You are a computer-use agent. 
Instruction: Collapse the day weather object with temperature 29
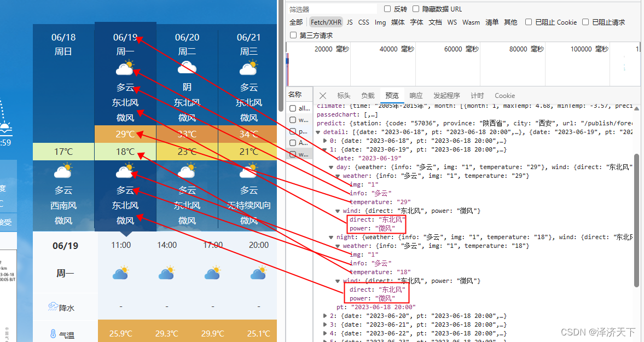(338, 176)
